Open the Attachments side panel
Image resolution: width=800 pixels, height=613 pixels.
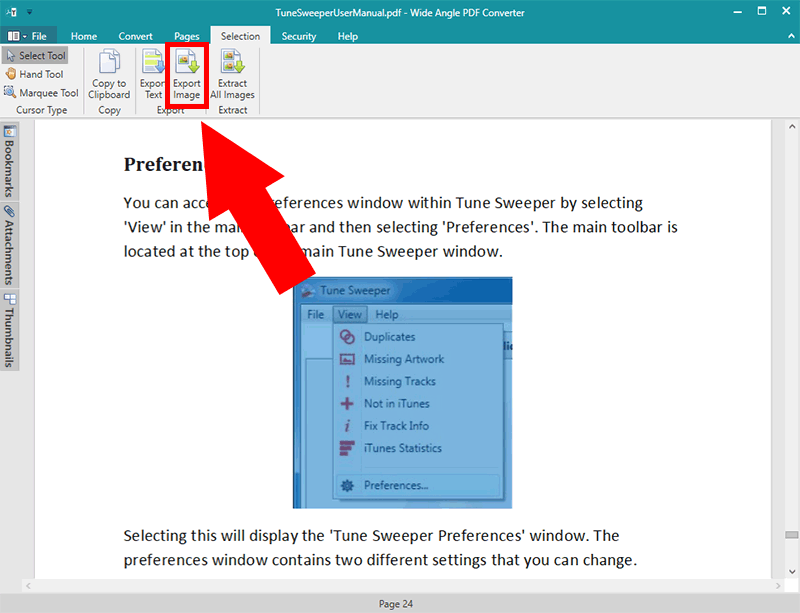point(9,245)
